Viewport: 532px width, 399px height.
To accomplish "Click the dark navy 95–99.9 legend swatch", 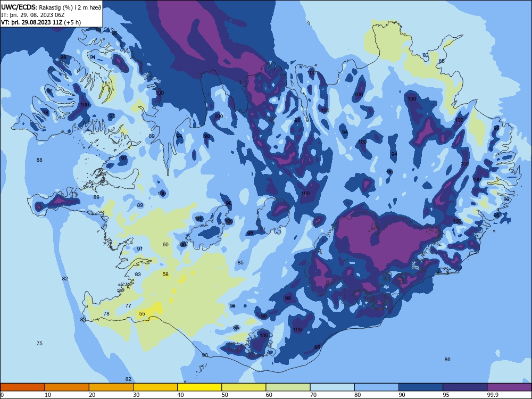I will tap(465, 387).
